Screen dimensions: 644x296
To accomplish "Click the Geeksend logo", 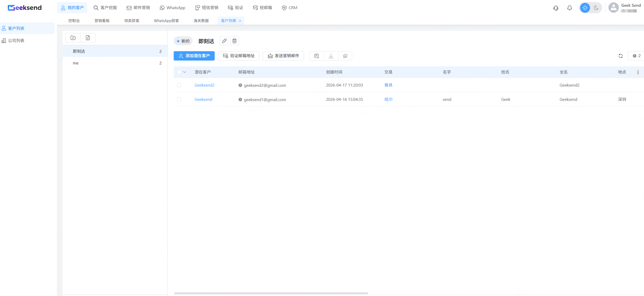I will [x=25, y=8].
